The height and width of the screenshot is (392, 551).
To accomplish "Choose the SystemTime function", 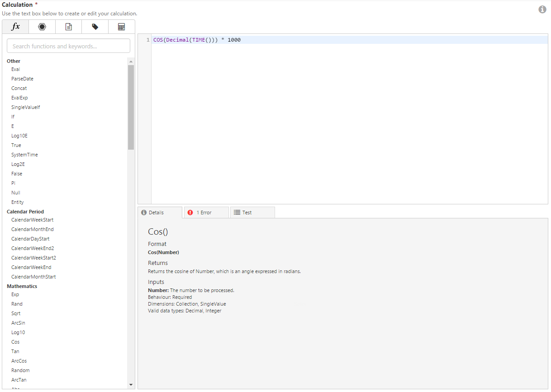I will pos(24,155).
